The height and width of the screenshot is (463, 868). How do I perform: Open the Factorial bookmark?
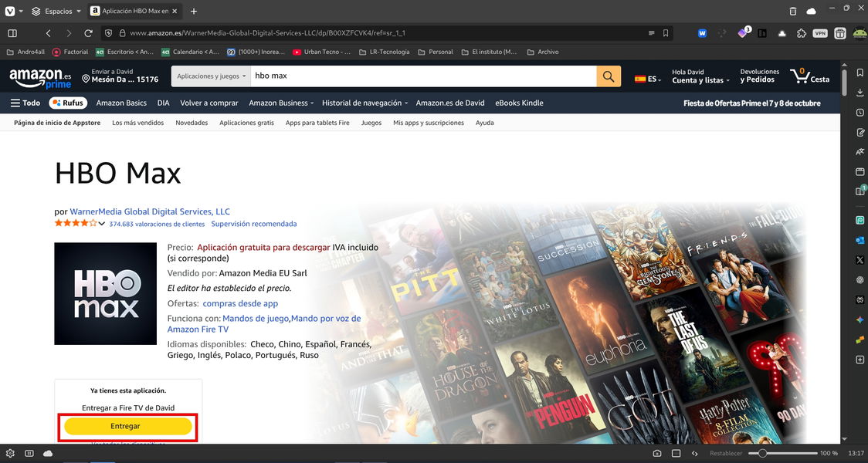point(70,52)
